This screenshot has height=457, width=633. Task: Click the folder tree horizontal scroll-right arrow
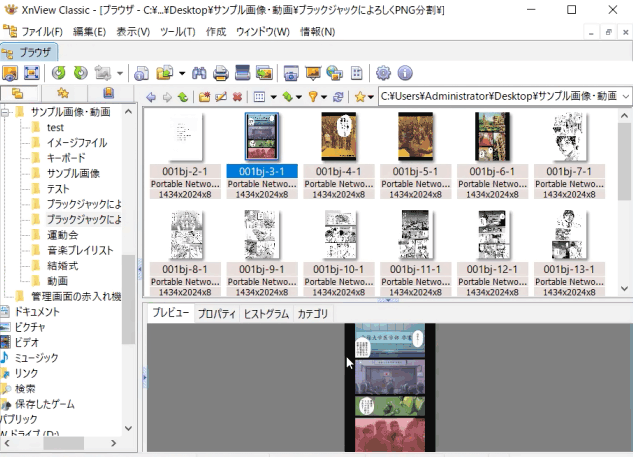click(113, 443)
